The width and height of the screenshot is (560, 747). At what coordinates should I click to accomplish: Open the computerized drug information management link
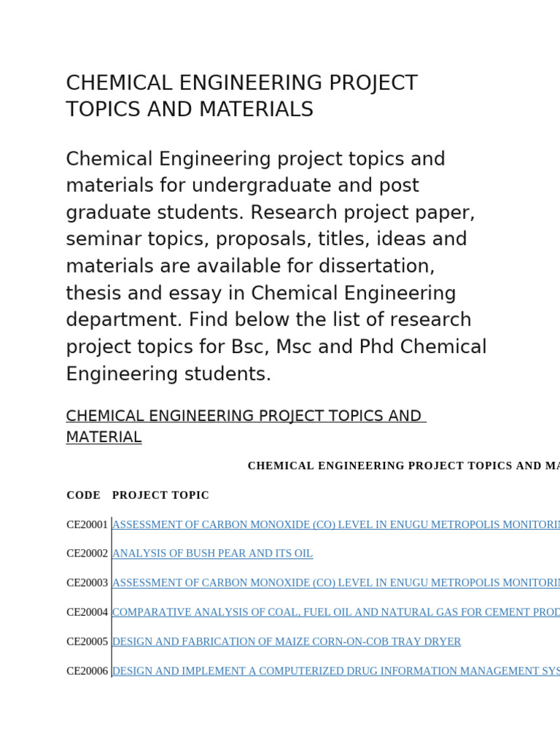tap(335, 671)
